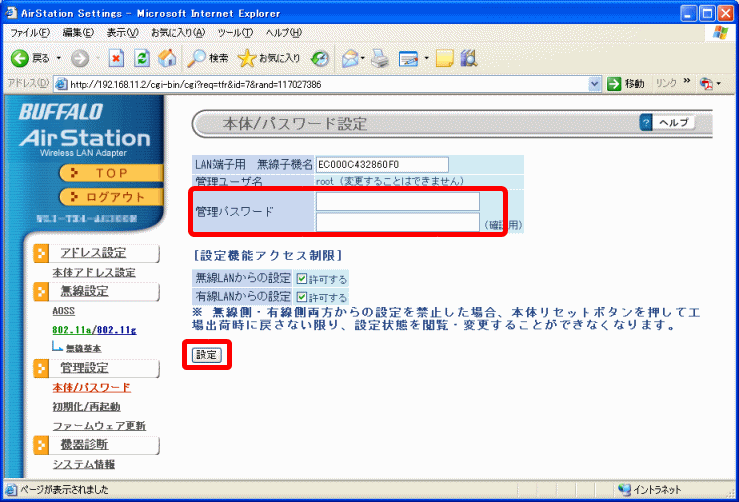The image size is (739, 502).
Task: Open the ツール(T) menu
Action: 235,33
